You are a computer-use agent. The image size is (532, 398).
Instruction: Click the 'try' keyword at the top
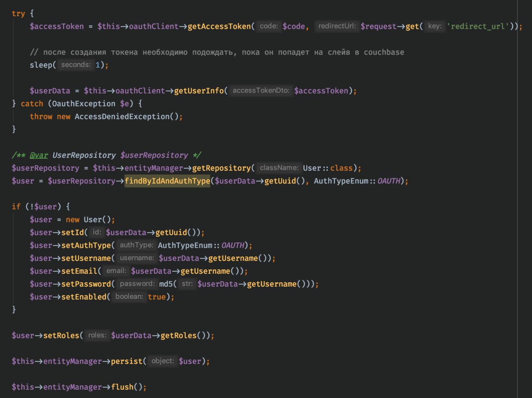coord(18,14)
